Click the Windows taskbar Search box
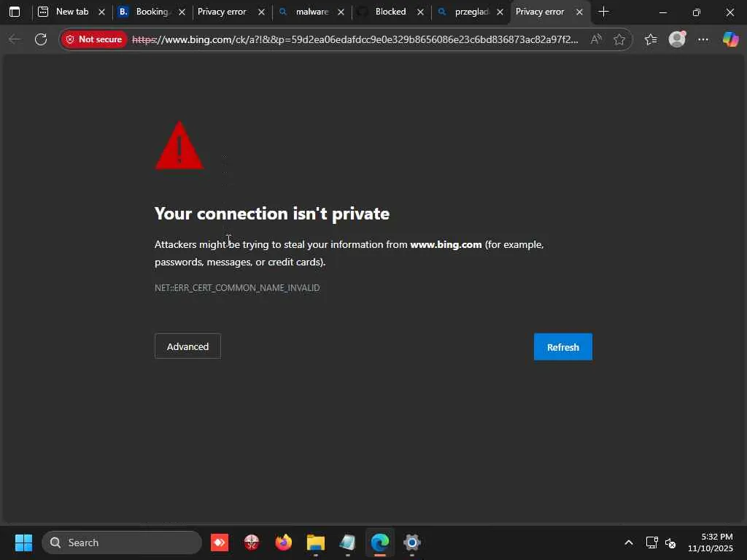Image resolution: width=747 pixels, height=560 pixels. (x=122, y=542)
